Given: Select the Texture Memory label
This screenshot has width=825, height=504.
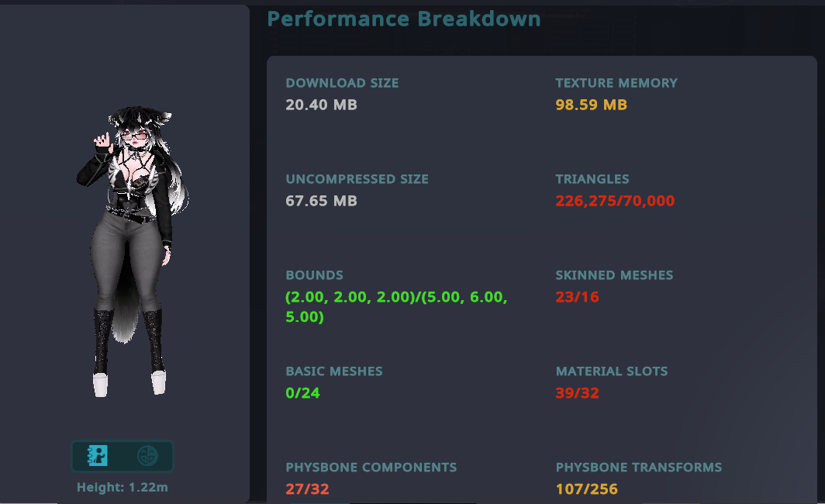Looking at the screenshot, I should [x=616, y=83].
